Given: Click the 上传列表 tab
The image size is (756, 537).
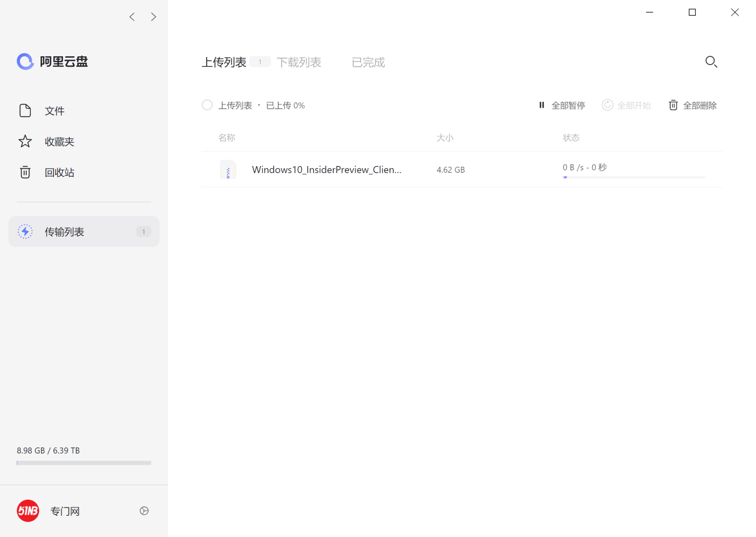Looking at the screenshot, I should (x=224, y=62).
